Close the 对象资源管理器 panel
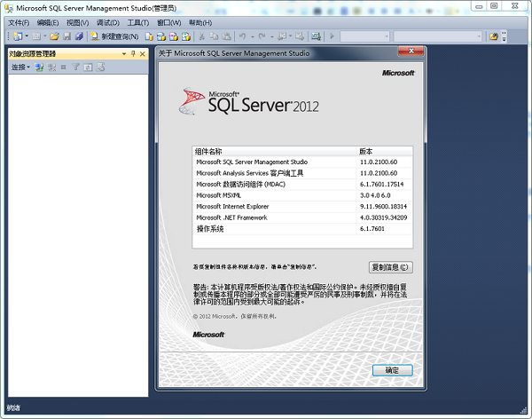Screen dimensions: 532x419 pos(143,53)
